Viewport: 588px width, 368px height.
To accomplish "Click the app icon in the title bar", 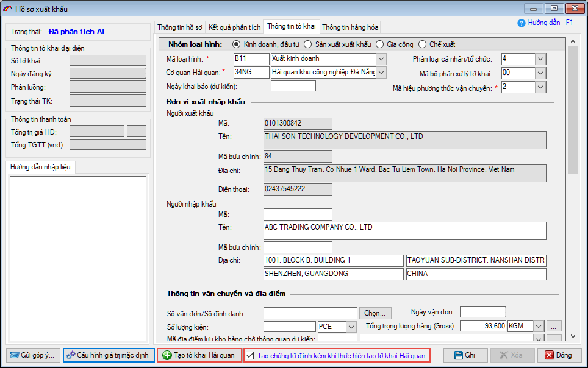I will [x=7, y=9].
